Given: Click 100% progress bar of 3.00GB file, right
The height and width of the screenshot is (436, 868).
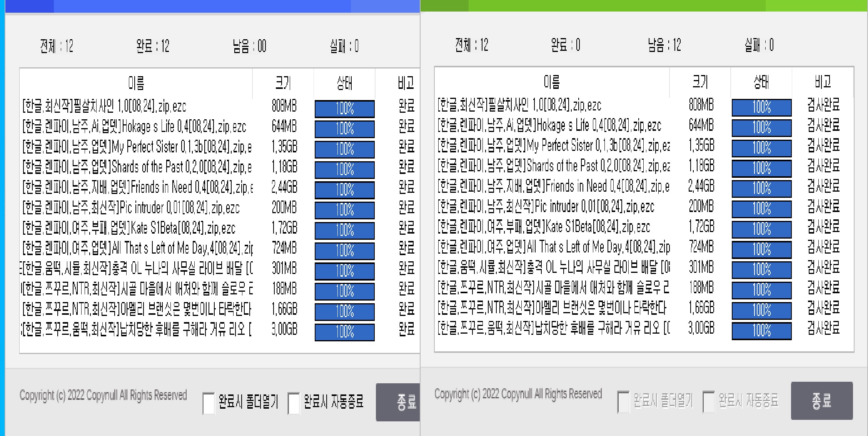Looking at the screenshot, I should pos(761,331).
